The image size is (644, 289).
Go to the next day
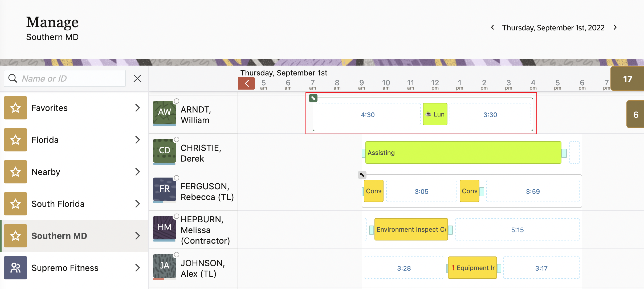(615, 27)
